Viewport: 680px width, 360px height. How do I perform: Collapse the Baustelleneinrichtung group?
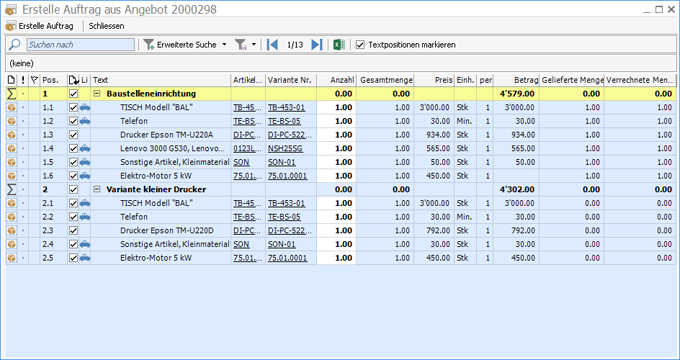point(97,93)
